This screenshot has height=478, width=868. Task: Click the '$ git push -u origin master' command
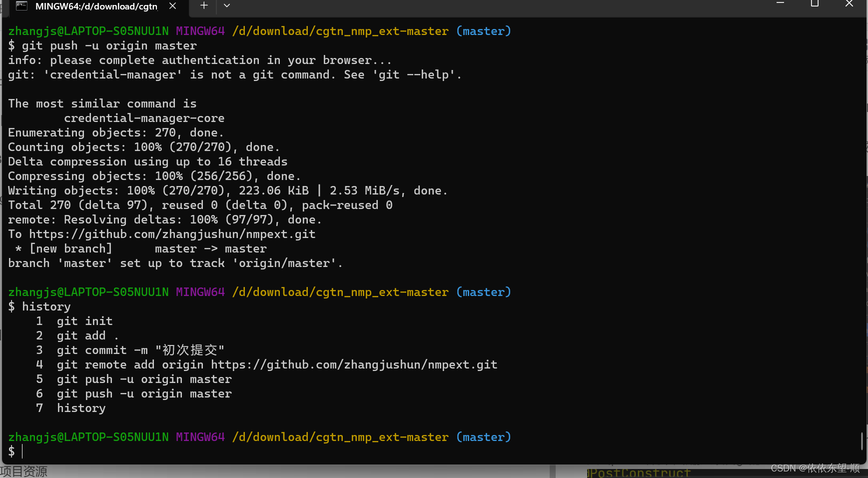pyautogui.click(x=102, y=45)
